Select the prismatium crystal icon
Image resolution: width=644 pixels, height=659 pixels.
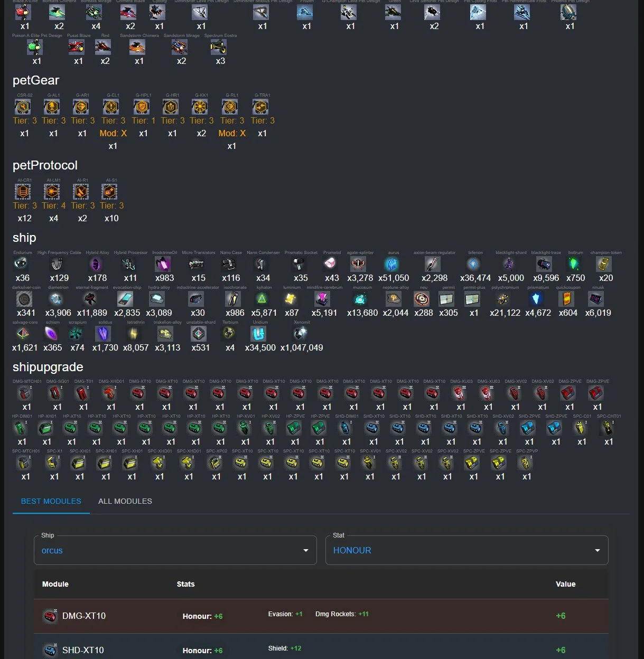(x=536, y=299)
